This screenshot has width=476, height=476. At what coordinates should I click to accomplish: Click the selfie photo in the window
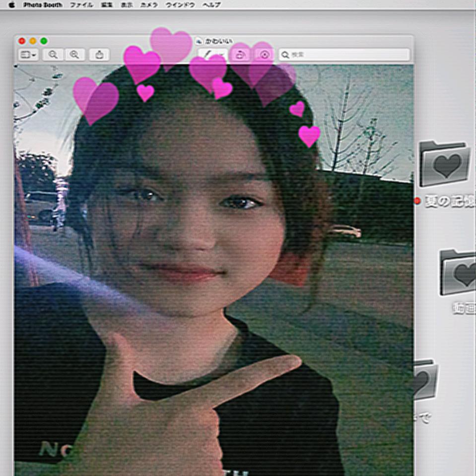tap(214, 270)
